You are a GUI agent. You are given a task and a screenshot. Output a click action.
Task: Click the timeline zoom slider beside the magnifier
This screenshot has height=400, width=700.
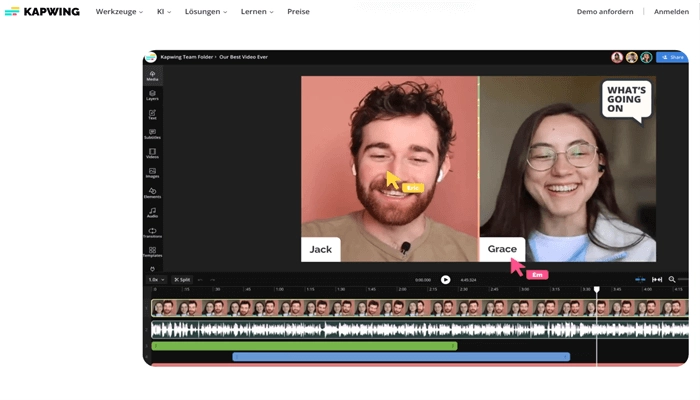pos(683,279)
